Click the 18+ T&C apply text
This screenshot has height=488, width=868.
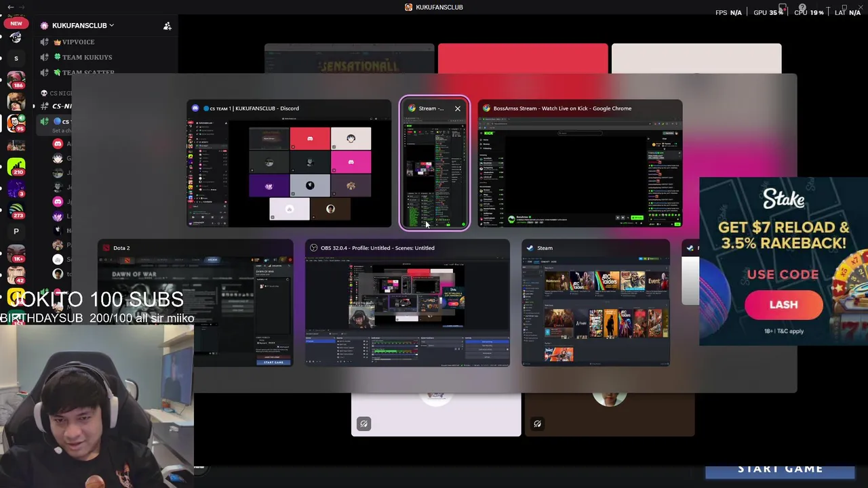pos(784,331)
